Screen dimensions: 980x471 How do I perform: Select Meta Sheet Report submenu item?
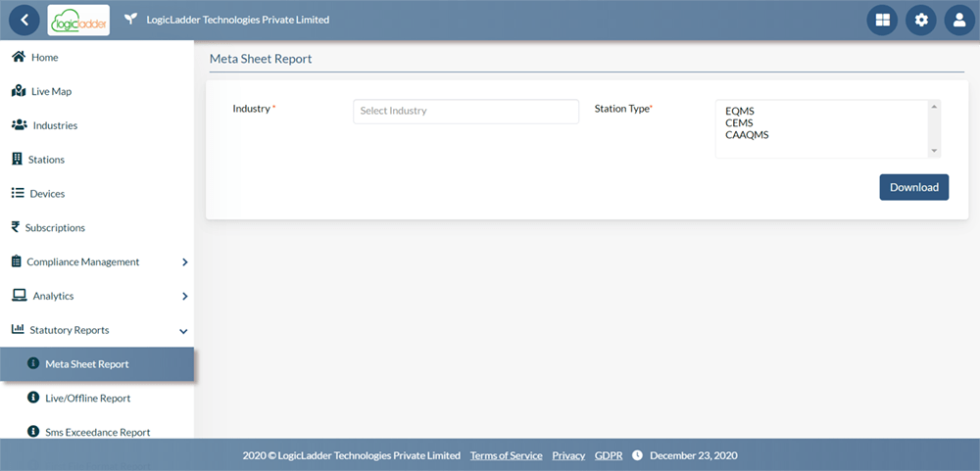[x=97, y=364]
